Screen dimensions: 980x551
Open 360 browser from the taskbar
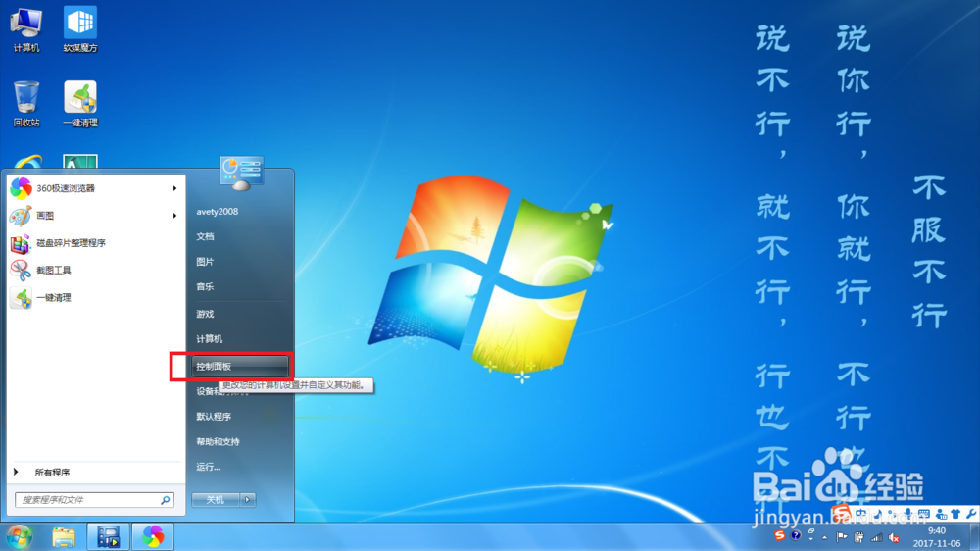click(x=153, y=537)
